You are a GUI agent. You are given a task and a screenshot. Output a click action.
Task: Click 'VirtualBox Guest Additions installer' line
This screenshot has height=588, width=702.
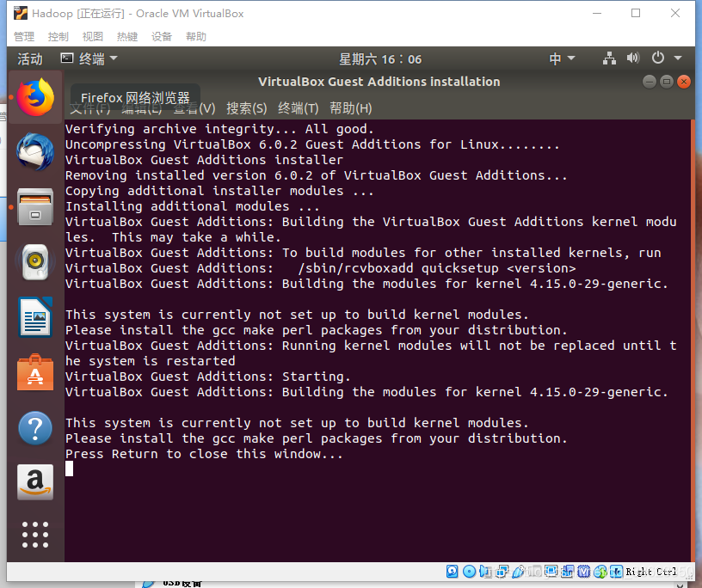point(204,160)
